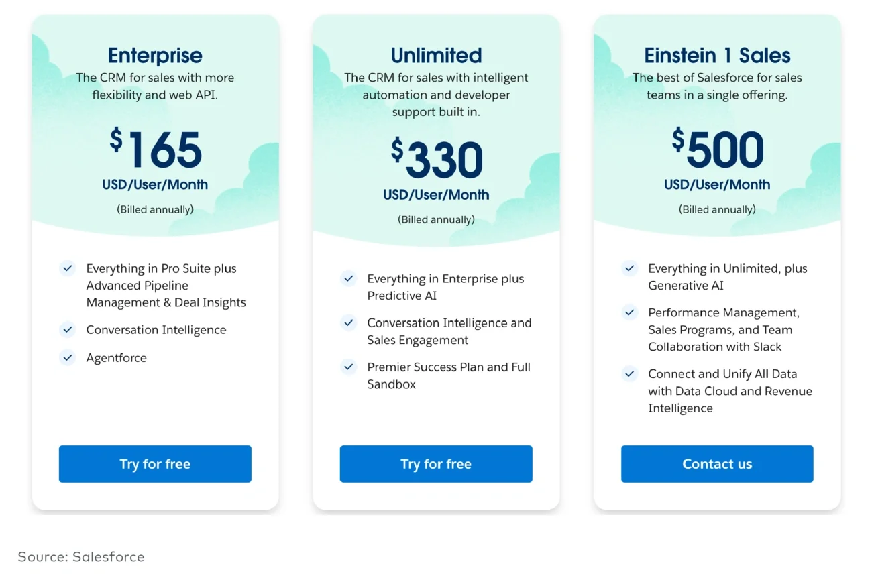872x588 pixels.
Task: Click the checkmark next to Everything in Pro Suite
Action: 67,268
